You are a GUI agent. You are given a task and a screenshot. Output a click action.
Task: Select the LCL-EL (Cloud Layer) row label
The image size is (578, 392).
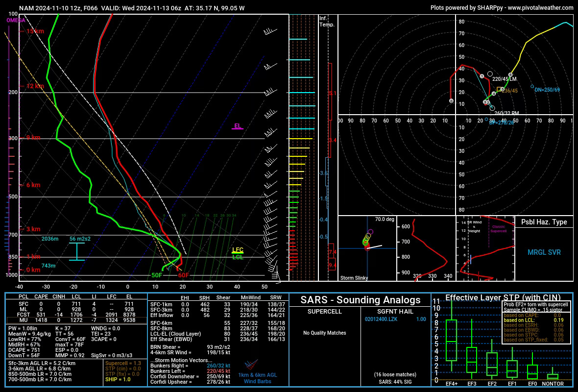click(x=175, y=334)
